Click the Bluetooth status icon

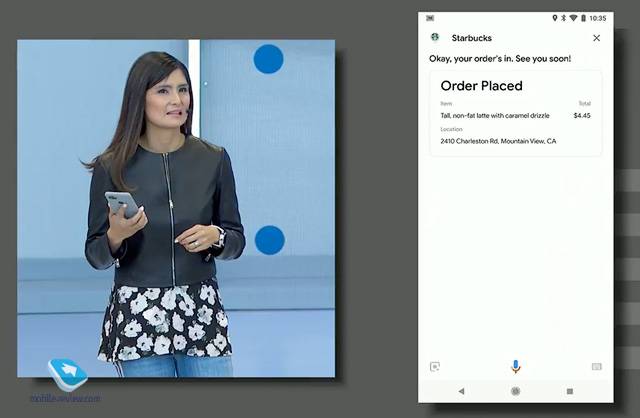pos(564,18)
